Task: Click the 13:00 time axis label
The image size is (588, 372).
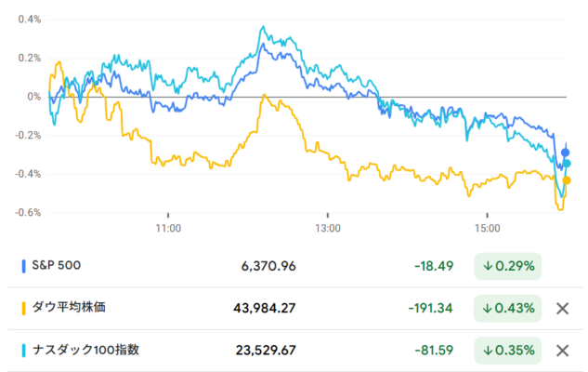Action: tap(328, 228)
